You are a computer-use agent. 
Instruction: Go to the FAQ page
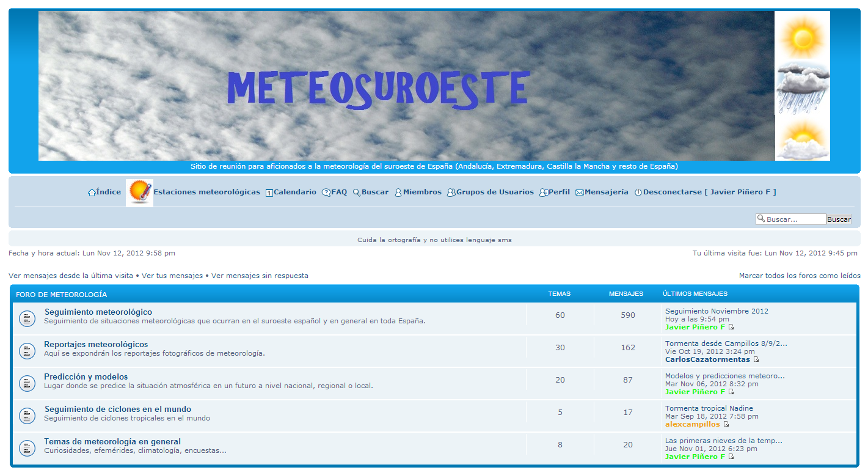(x=339, y=192)
